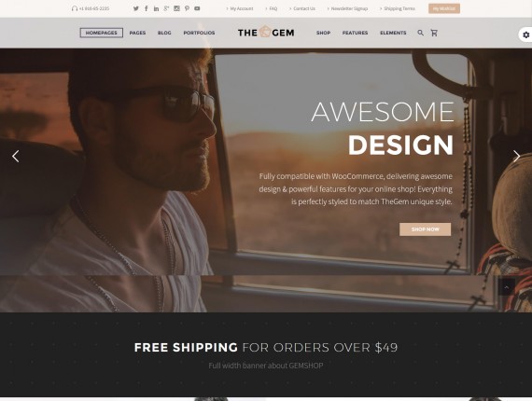Open the Facebook social icon
Image resolution: width=532 pixels, height=401 pixels.
coord(147,8)
